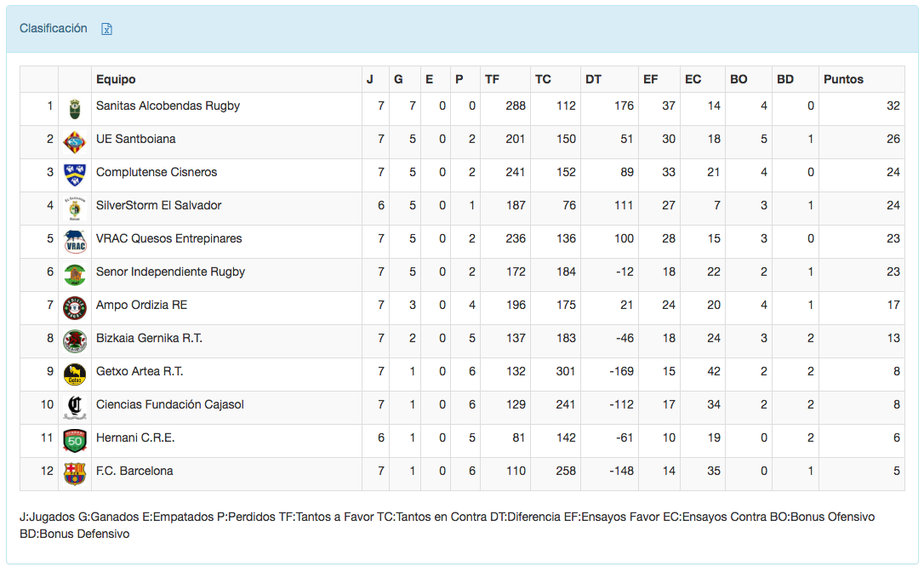924x572 pixels.
Task: Click the Hernani C.R.E. team badge
Action: [x=75, y=440]
